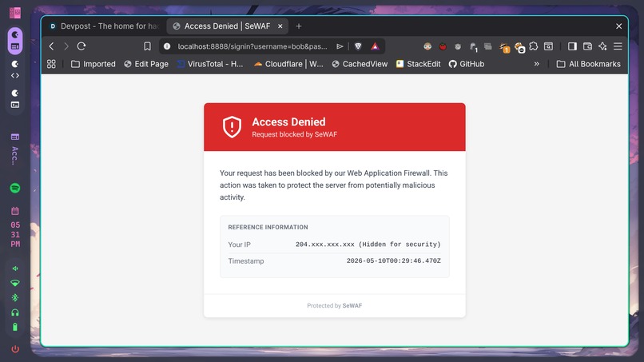Click the 'REFERENCE INFORMATION' label
The width and height of the screenshot is (644, 362).
click(268, 227)
